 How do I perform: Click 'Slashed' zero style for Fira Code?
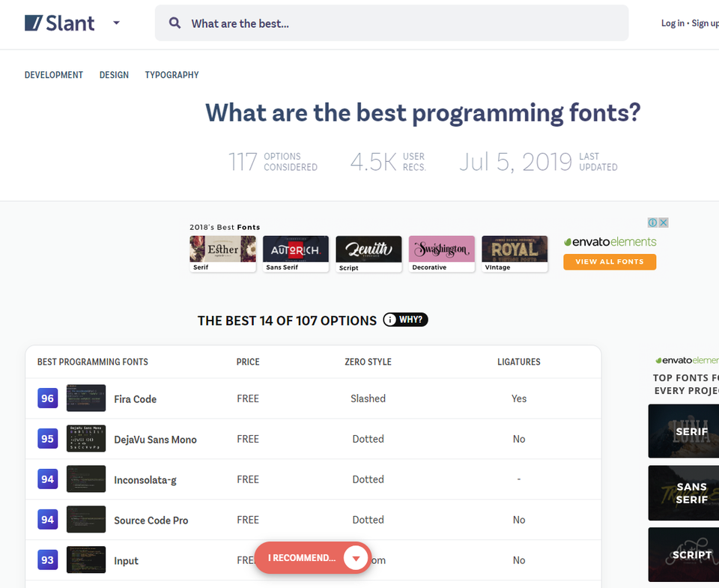368,398
